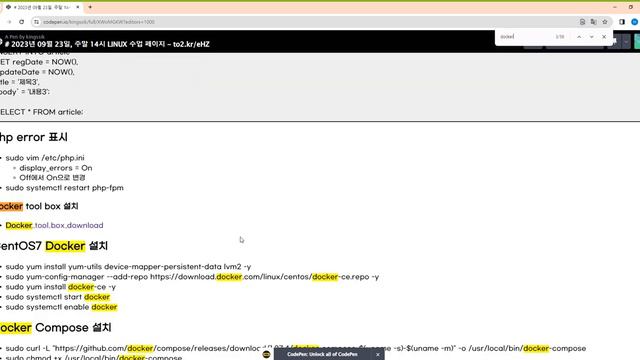
Task: Click the yum-utils device-mapper install line
Action: (128, 267)
